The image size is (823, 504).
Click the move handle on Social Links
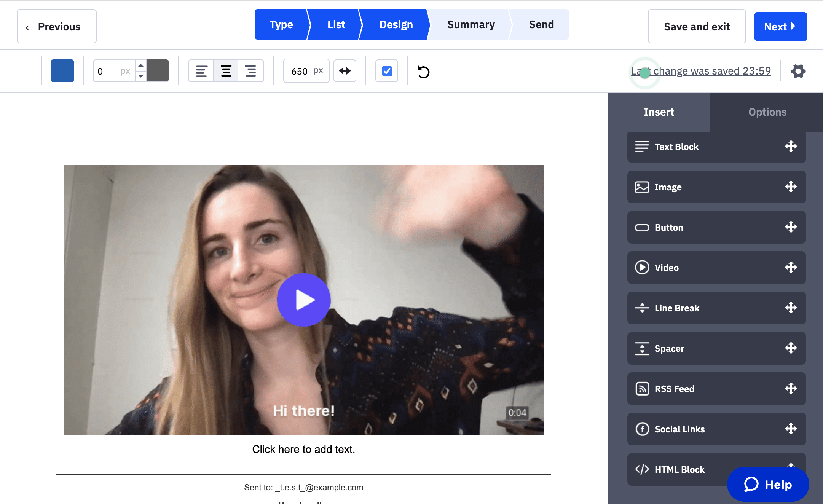click(791, 429)
